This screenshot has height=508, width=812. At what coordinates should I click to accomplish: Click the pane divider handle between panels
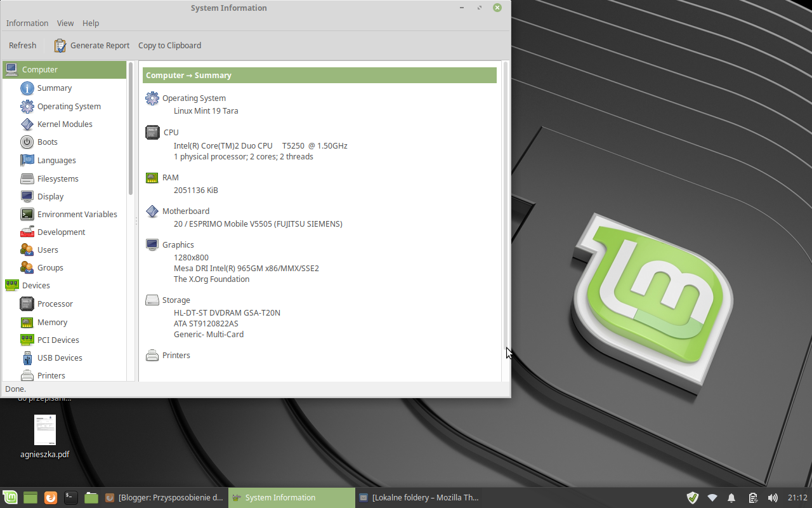tap(136, 221)
